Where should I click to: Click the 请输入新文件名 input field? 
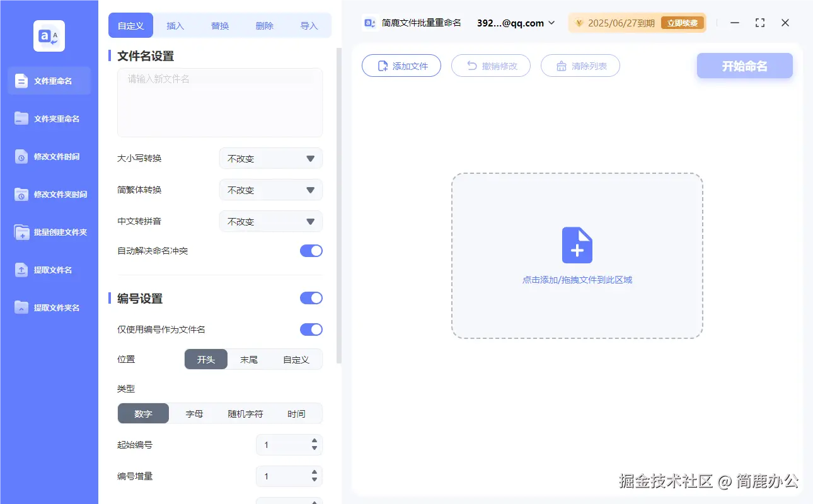(219, 101)
